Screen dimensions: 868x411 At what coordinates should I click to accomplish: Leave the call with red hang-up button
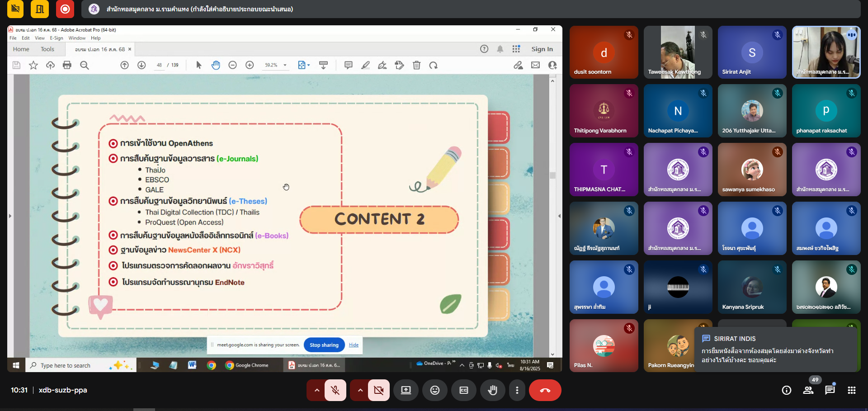tap(545, 390)
